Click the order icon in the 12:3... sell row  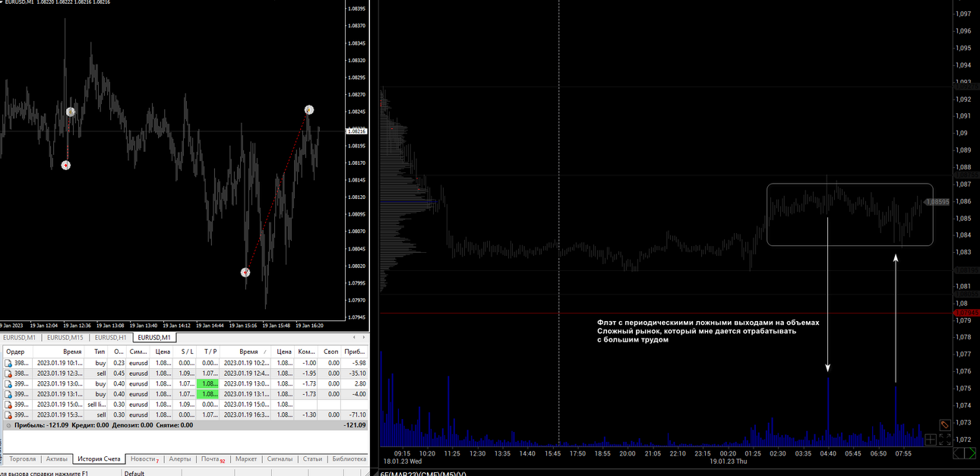8,374
